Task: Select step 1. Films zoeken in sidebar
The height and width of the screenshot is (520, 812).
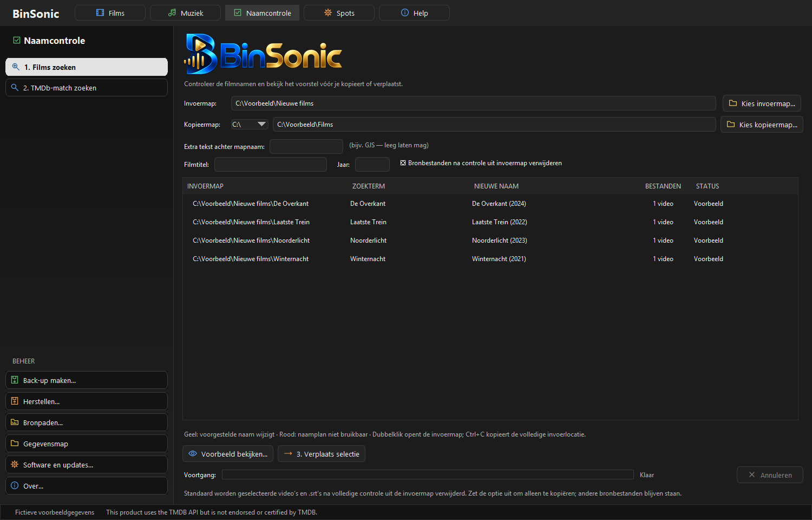Action: pyautogui.click(x=87, y=67)
